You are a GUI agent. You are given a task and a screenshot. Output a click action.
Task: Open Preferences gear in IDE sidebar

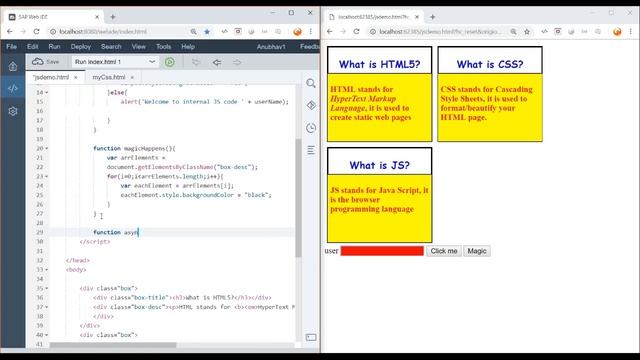point(13,111)
